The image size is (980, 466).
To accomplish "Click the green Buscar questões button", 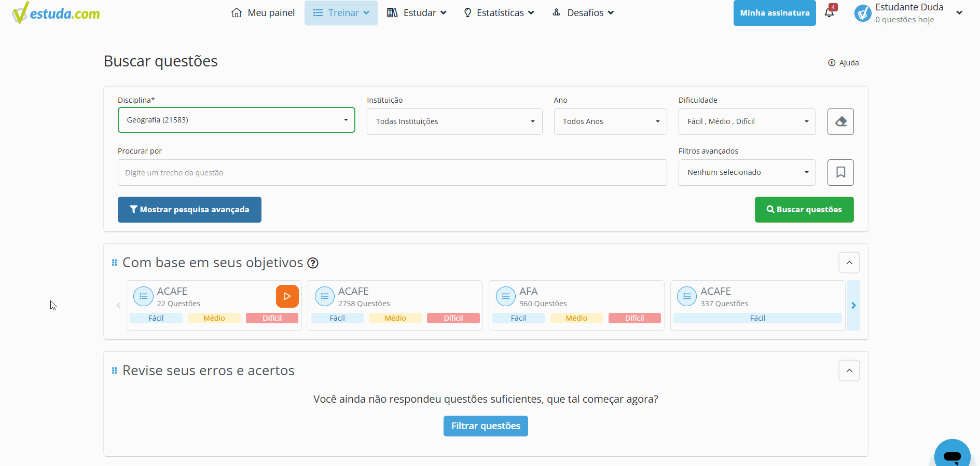I will pyautogui.click(x=804, y=210).
